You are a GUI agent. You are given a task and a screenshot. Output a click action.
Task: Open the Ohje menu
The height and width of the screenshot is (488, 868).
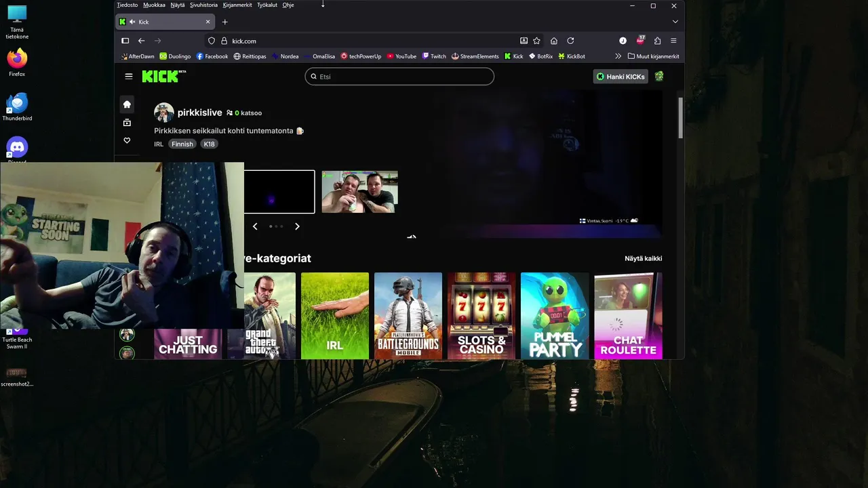click(x=288, y=5)
